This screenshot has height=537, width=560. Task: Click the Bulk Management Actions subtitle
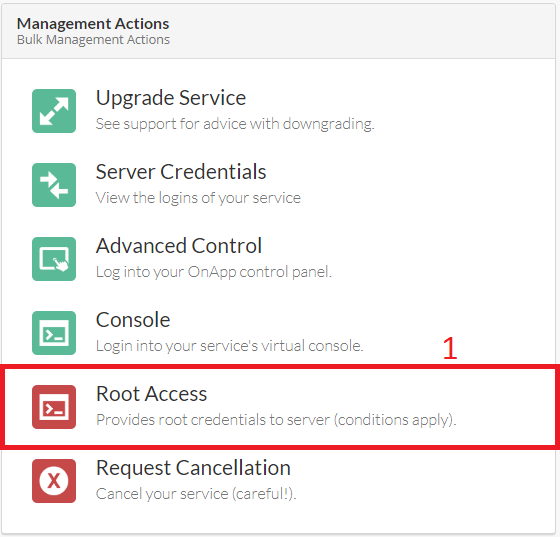pos(93,40)
